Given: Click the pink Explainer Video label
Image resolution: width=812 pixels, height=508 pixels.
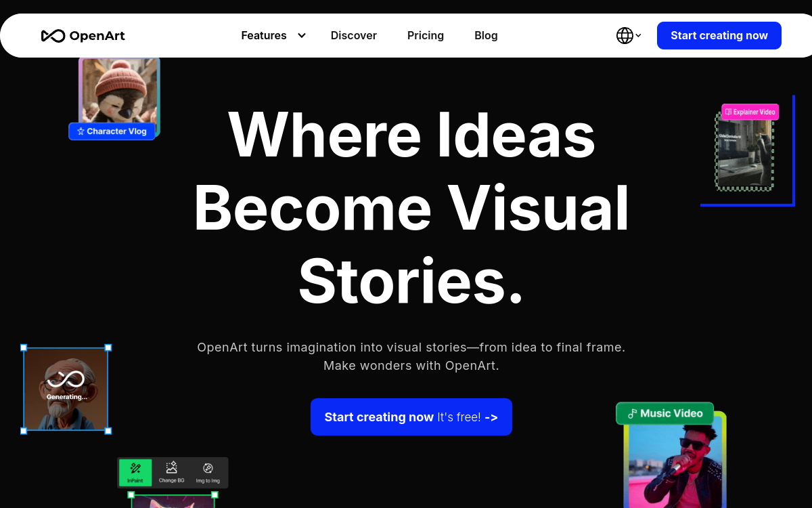Looking at the screenshot, I should [x=750, y=112].
